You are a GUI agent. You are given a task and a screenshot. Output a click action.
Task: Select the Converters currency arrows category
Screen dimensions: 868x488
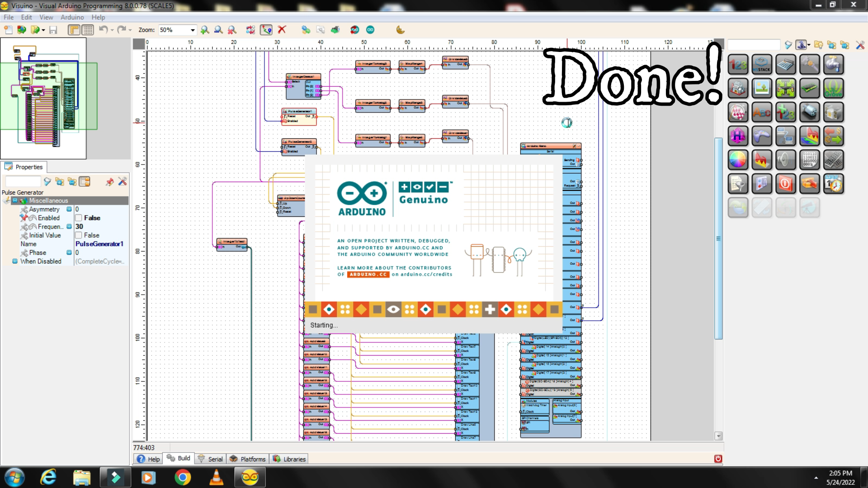[x=833, y=136]
